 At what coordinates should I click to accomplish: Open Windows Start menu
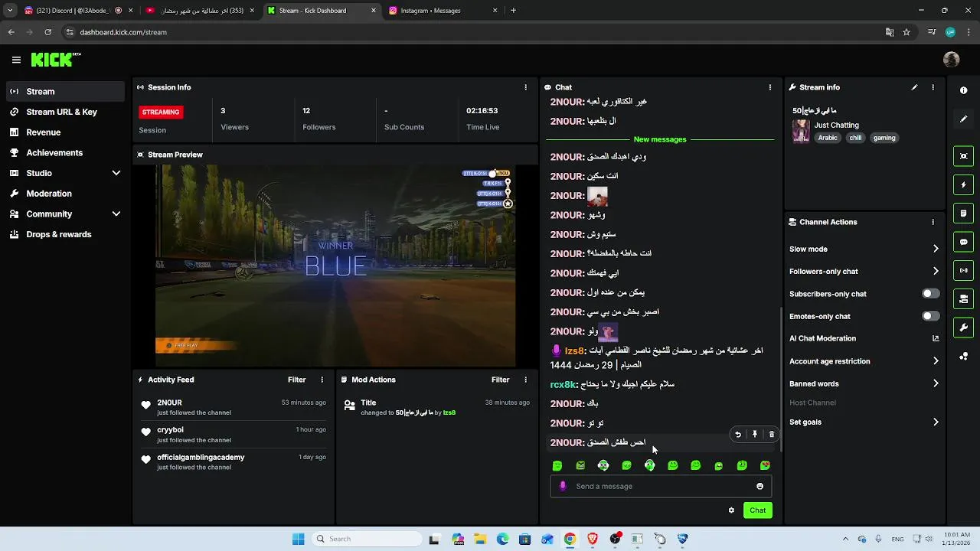[299, 539]
